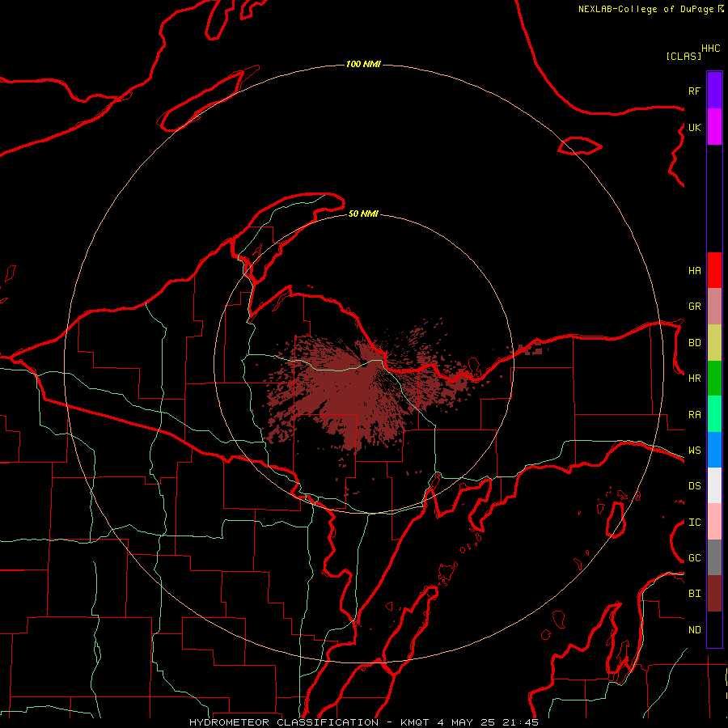The height and width of the screenshot is (728, 728).
Task: Click the UK legend label
Action: [x=694, y=127]
